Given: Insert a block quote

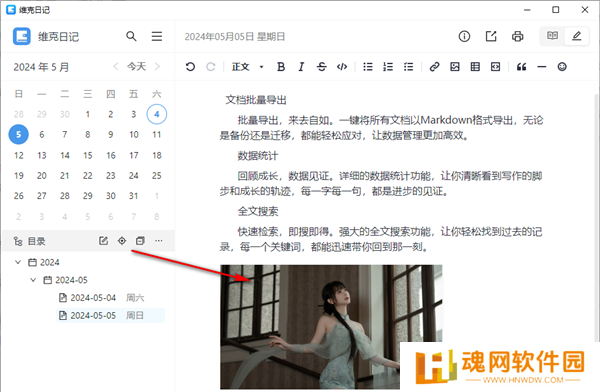Looking at the screenshot, I should pos(521,67).
